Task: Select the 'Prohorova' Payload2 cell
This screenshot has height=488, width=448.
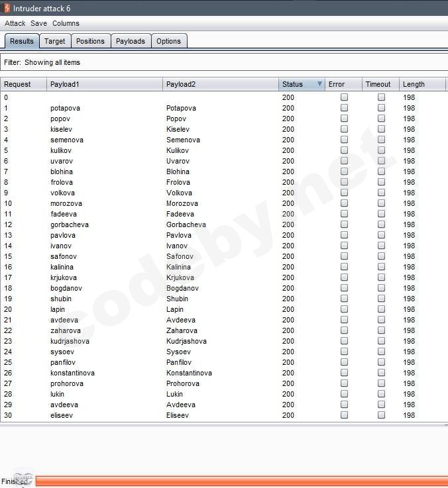Action: tap(182, 383)
